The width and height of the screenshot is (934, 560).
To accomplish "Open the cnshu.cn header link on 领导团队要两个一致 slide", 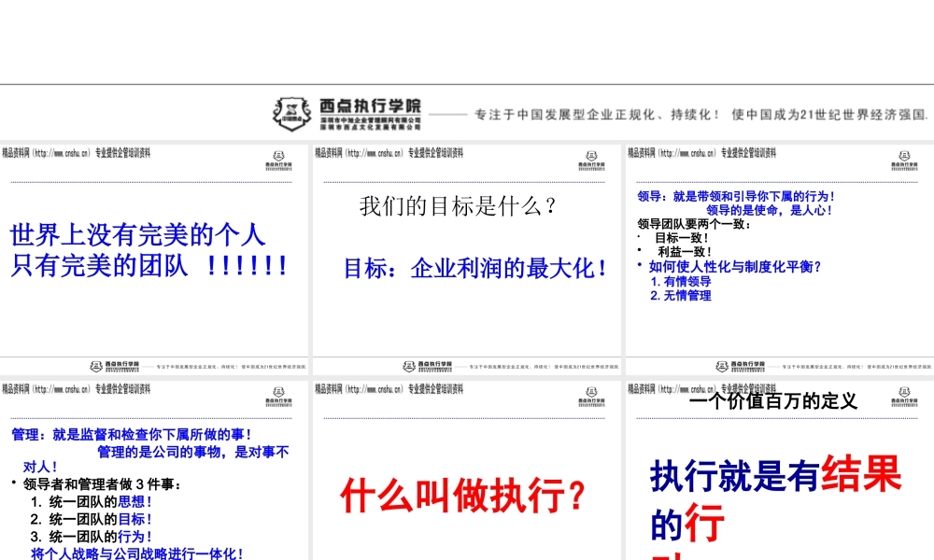I will [701, 153].
